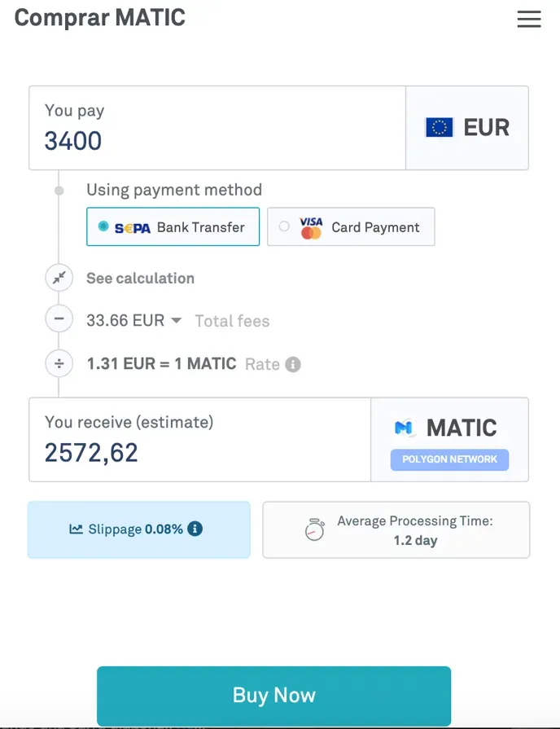This screenshot has width=560, height=729.
Task: Click the Polygon Network badge
Action: [x=449, y=459]
